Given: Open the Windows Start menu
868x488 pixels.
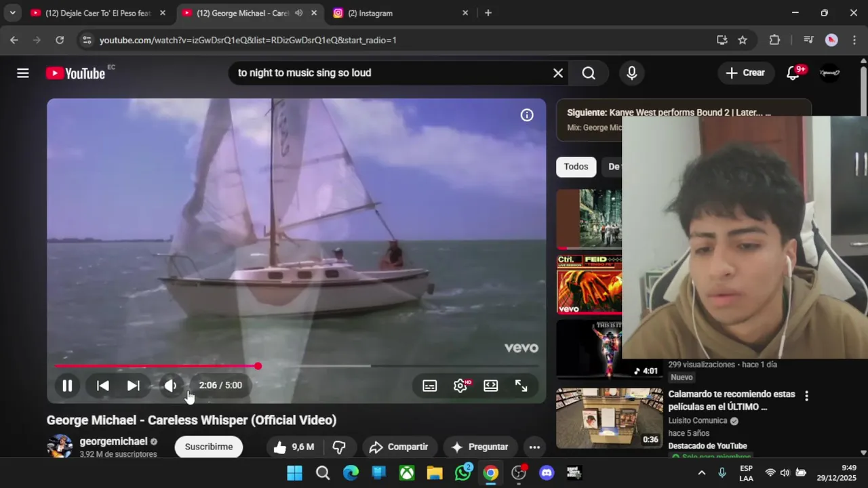Looking at the screenshot, I should (x=295, y=473).
